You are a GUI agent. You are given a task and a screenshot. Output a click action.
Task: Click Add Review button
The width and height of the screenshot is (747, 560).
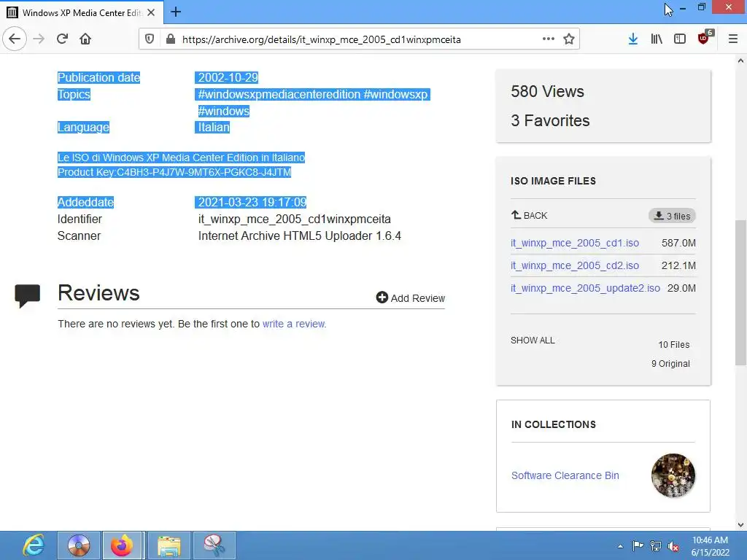(x=410, y=297)
